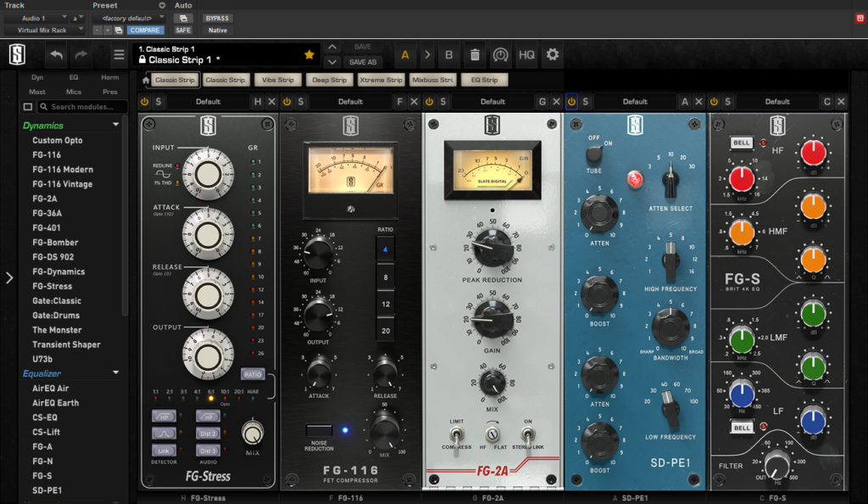868x504 pixels.
Task: Click the preset copy icon next to COMPARE
Action: (x=119, y=31)
